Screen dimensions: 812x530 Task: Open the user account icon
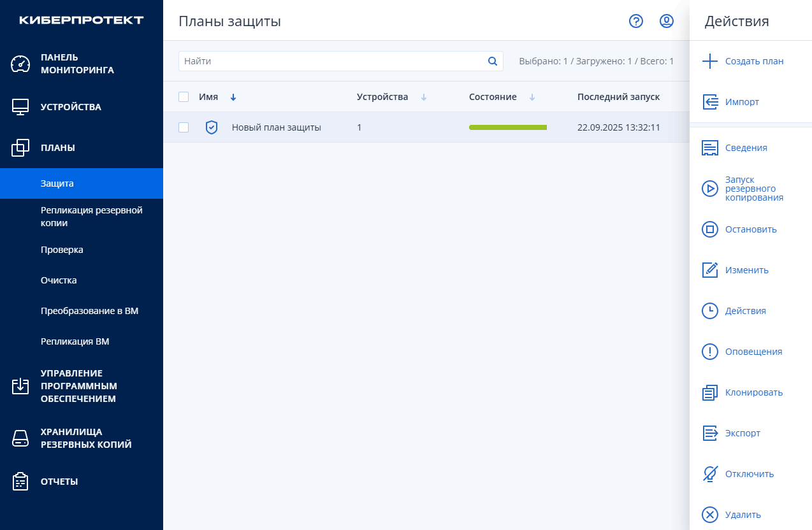click(666, 21)
